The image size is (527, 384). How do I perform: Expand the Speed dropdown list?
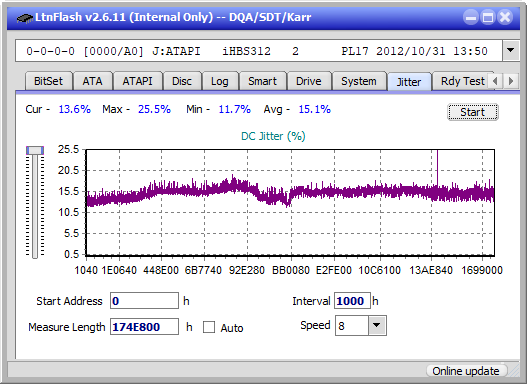coord(377,325)
